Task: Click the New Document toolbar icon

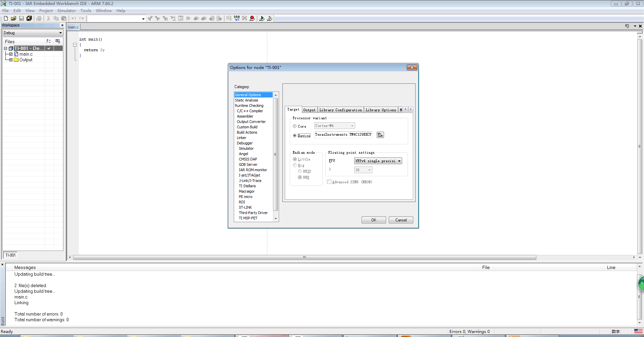Action: 6,18
